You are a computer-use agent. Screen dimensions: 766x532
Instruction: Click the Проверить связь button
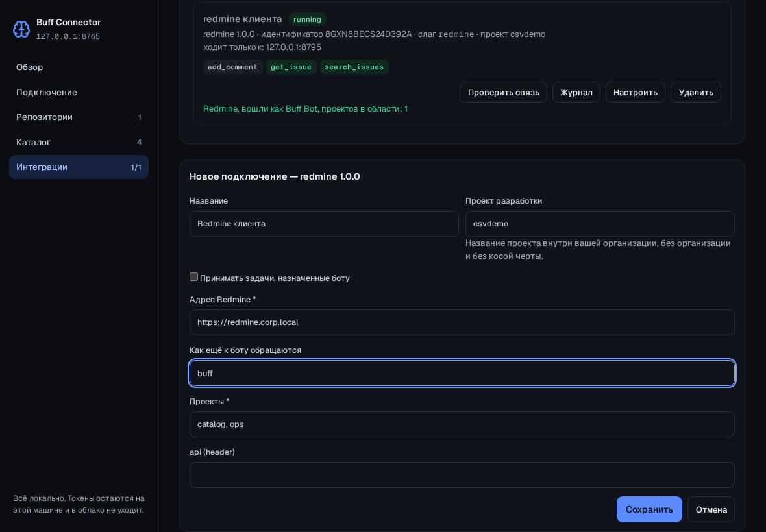[503, 92]
